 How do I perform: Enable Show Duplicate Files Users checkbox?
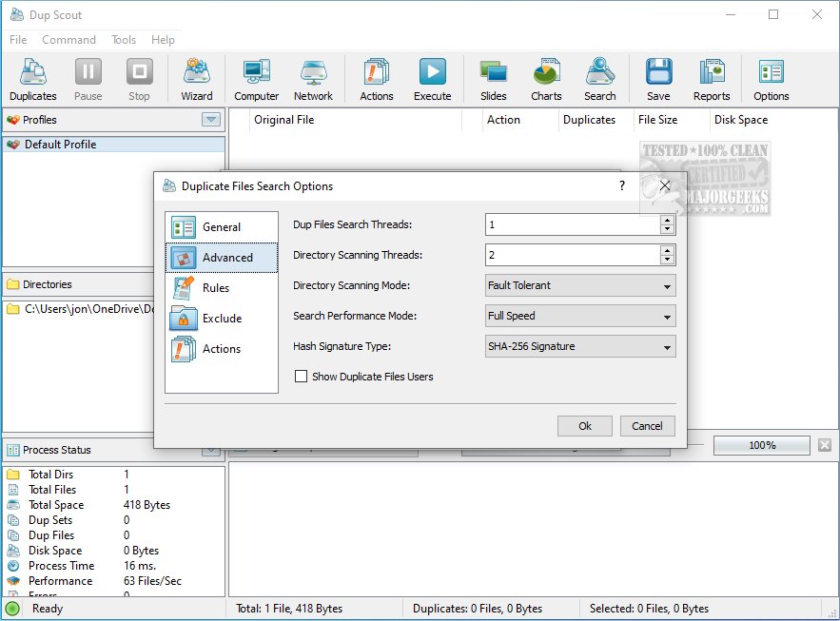click(x=301, y=377)
